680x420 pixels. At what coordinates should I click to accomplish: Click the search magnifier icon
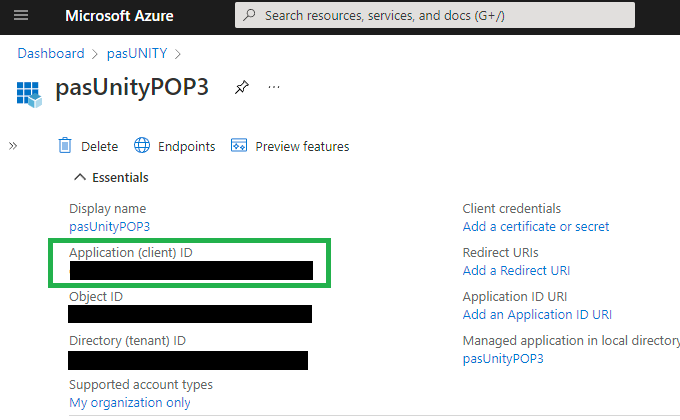[x=249, y=15]
